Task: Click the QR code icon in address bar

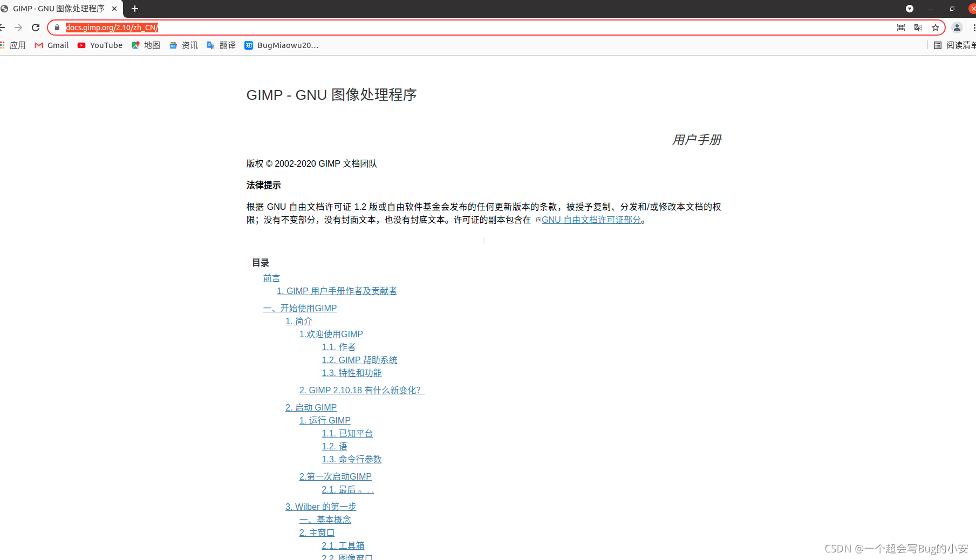Action: [901, 28]
